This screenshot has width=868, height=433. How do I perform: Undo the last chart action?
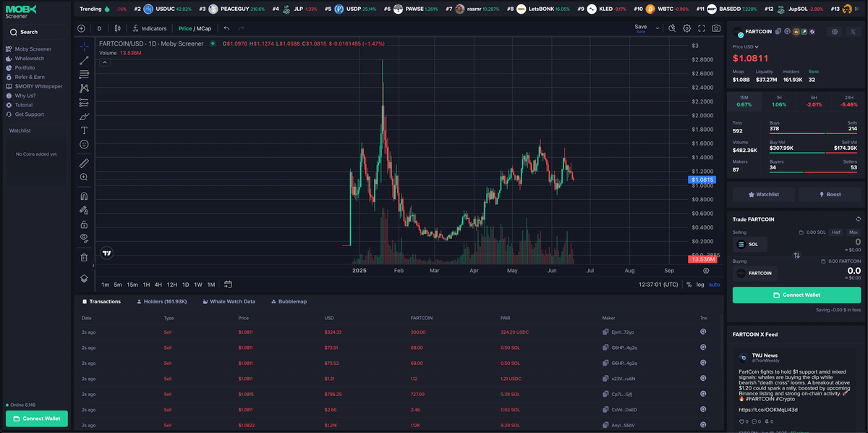click(x=226, y=28)
